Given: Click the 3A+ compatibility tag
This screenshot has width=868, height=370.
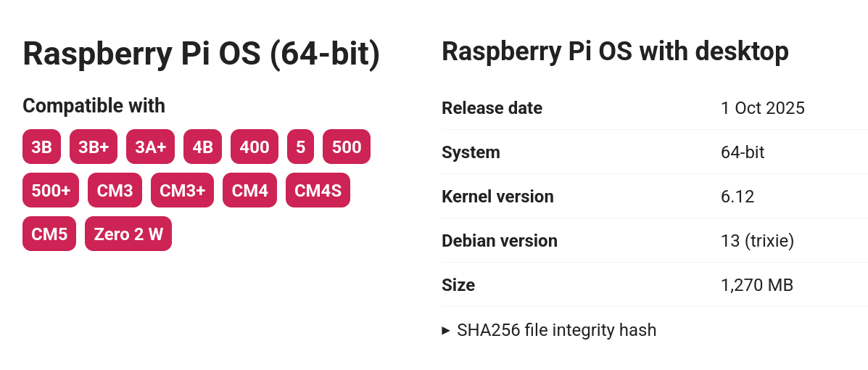Looking at the screenshot, I should 151,147.
